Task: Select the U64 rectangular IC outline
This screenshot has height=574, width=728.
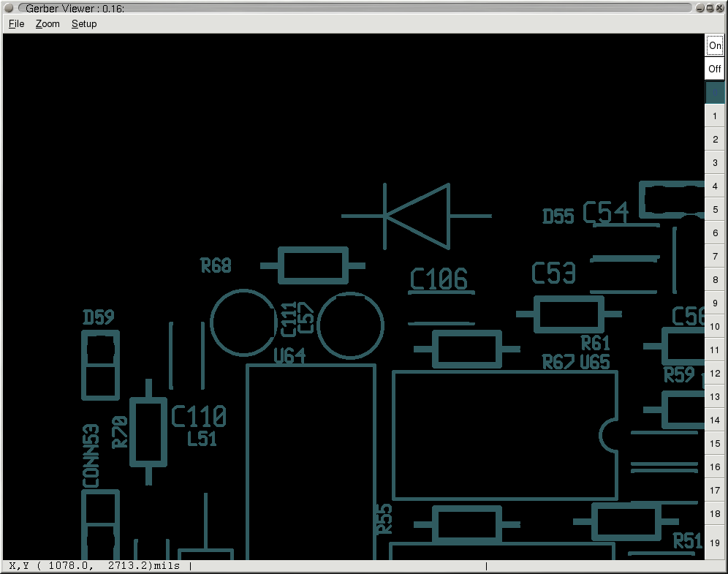Action: pos(311,461)
